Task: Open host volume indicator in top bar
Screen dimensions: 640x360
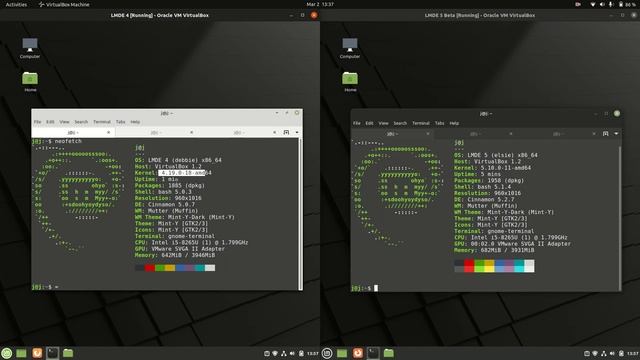Action: [602, 4]
